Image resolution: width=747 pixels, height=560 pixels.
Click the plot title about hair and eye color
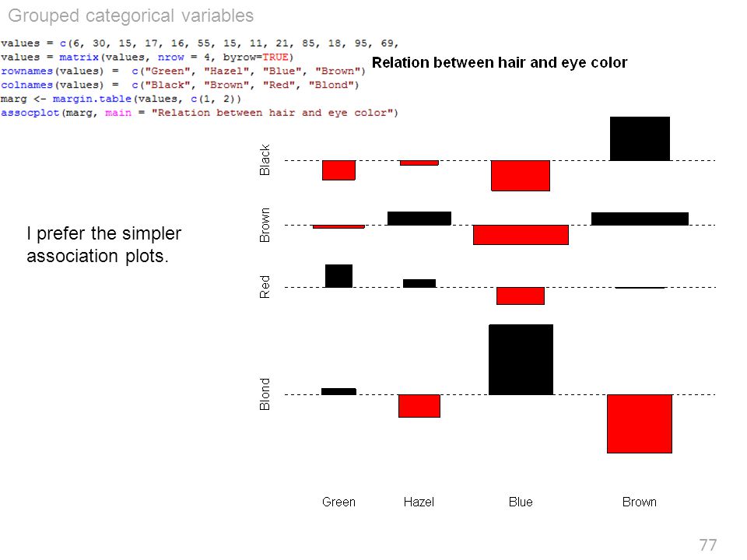(x=500, y=62)
